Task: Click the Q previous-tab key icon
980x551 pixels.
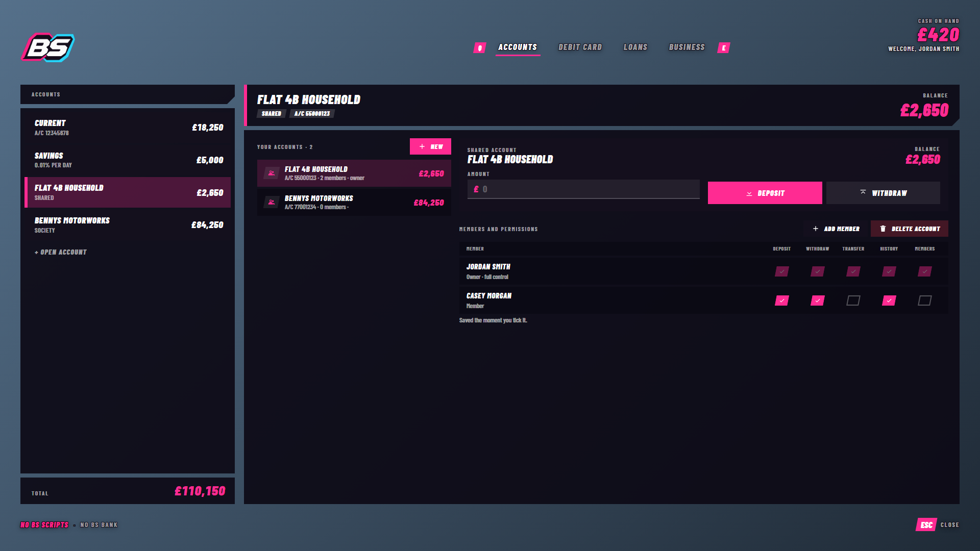Action: 480,48
